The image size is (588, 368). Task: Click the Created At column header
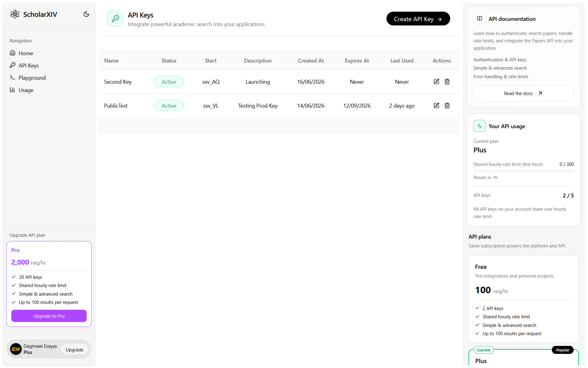click(311, 60)
